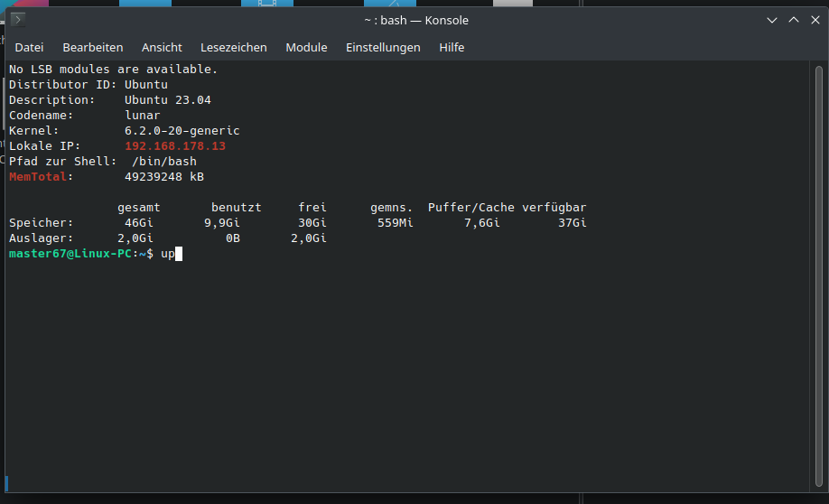Click the 'No LSB modules are available.' line
The image size is (829, 504).
click(x=113, y=70)
